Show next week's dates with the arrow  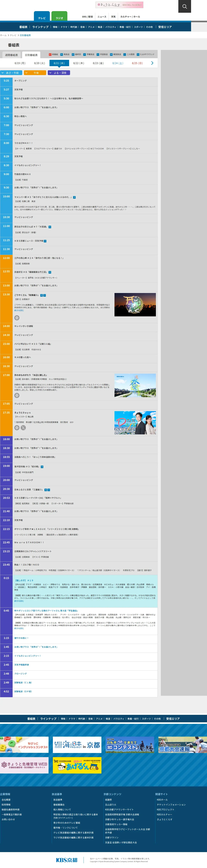[x=152, y=63]
